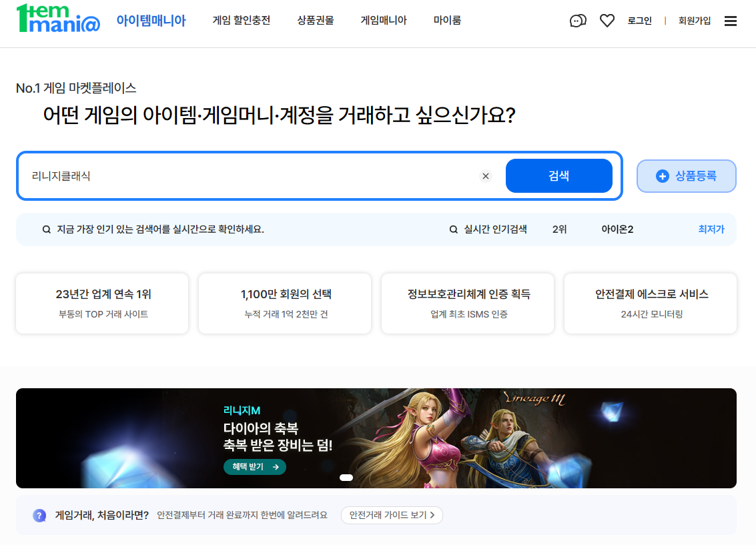Open the 아이템매니아 menu
The width and height of the screenshot is (756, 545).
pos(151,21)
